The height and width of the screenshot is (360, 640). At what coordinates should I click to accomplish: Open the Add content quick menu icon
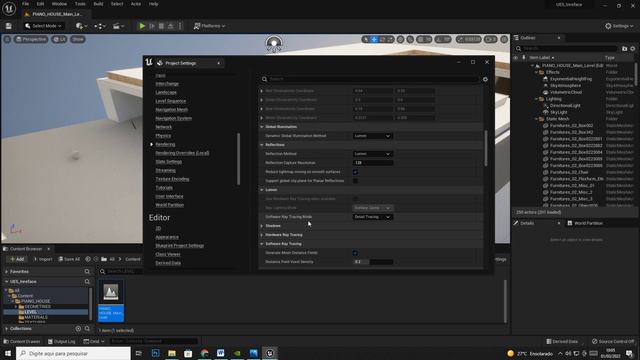click(x=81, y=26)
